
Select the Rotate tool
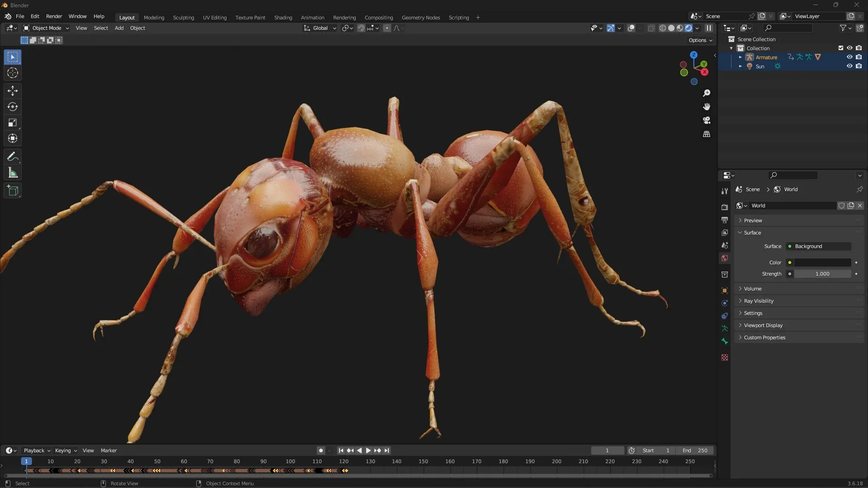click(12, 107)
